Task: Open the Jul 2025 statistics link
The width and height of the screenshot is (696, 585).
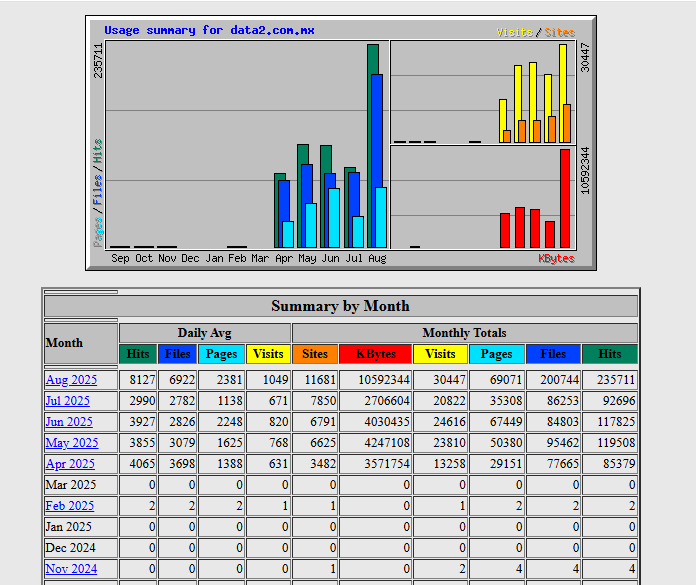Action: pyautogui.click(x=67, y=401)
